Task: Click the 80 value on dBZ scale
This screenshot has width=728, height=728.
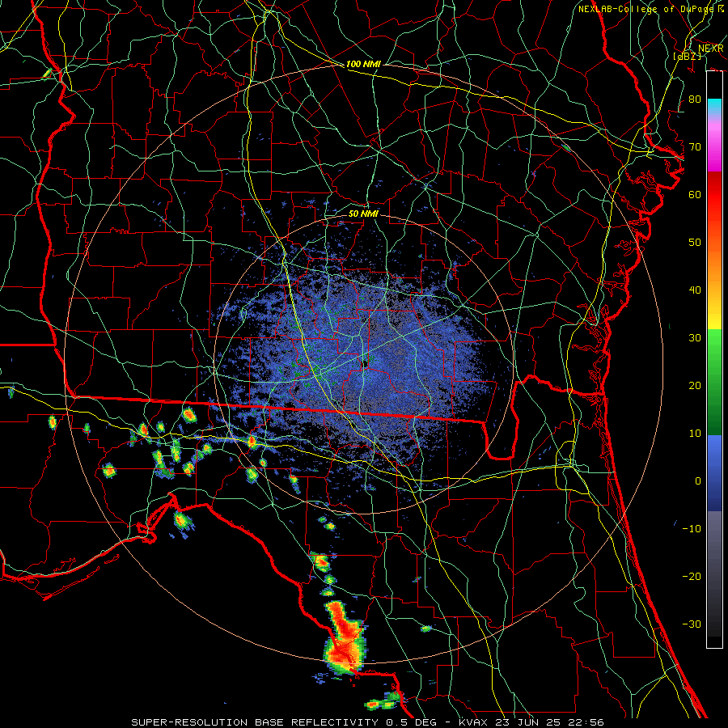Action: pos(695,99)
